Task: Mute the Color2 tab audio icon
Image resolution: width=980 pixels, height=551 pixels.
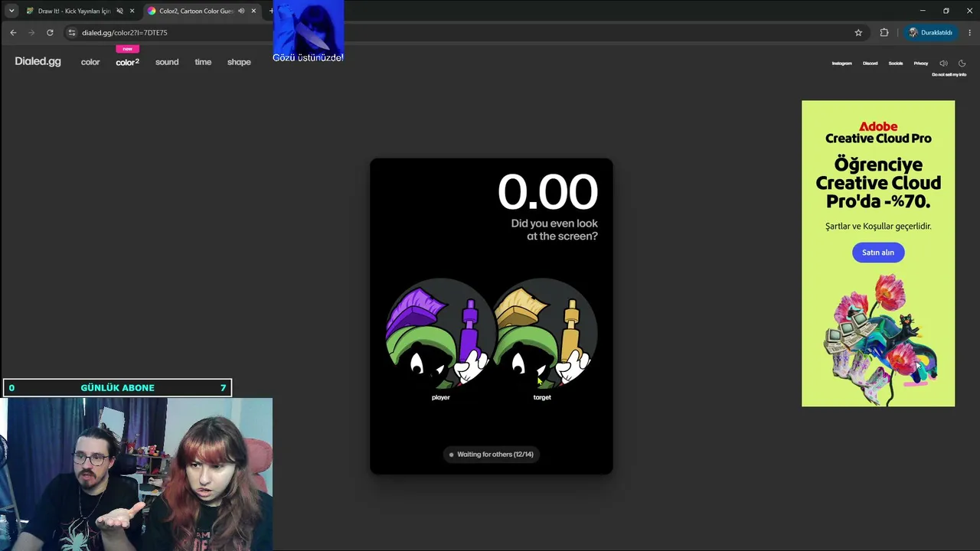Action: (241, 11)
